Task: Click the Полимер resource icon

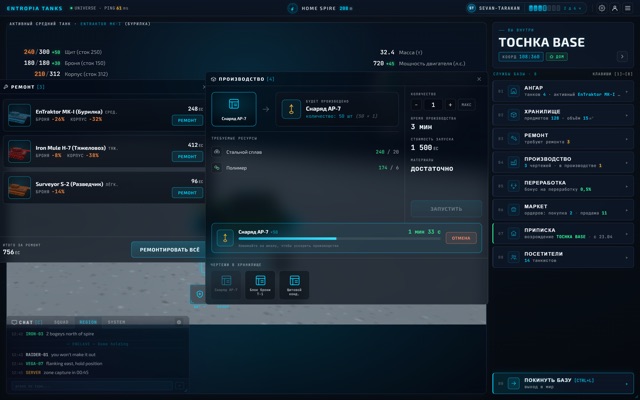Action: (217, 168)
